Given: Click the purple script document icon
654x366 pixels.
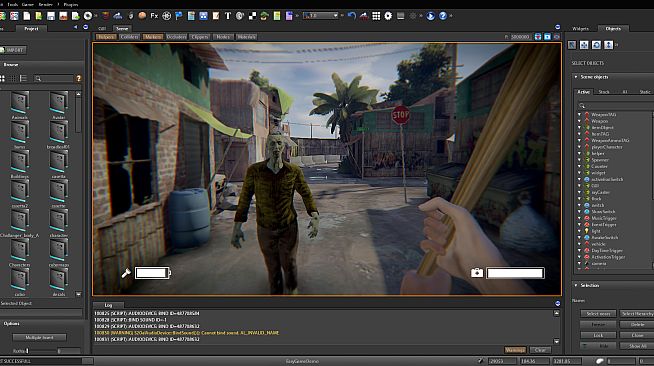Looking at the screenshot, I should tap(289, 16).
